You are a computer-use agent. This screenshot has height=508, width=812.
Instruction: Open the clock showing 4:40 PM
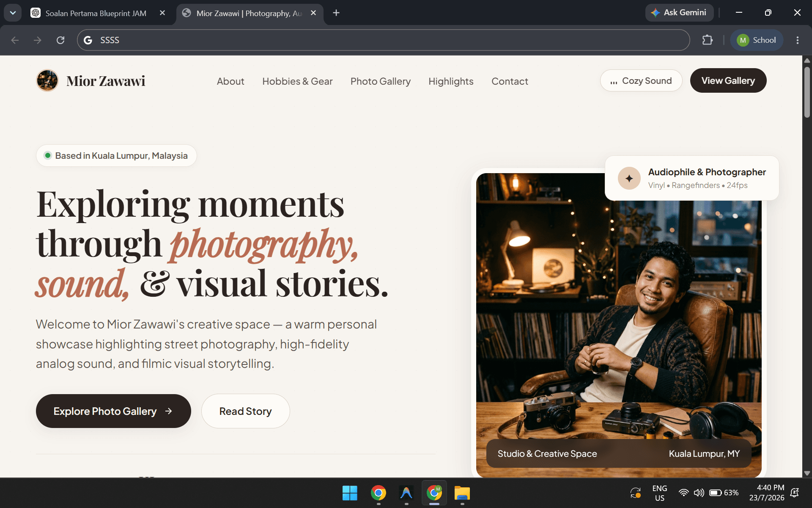(x=767, y=493)
